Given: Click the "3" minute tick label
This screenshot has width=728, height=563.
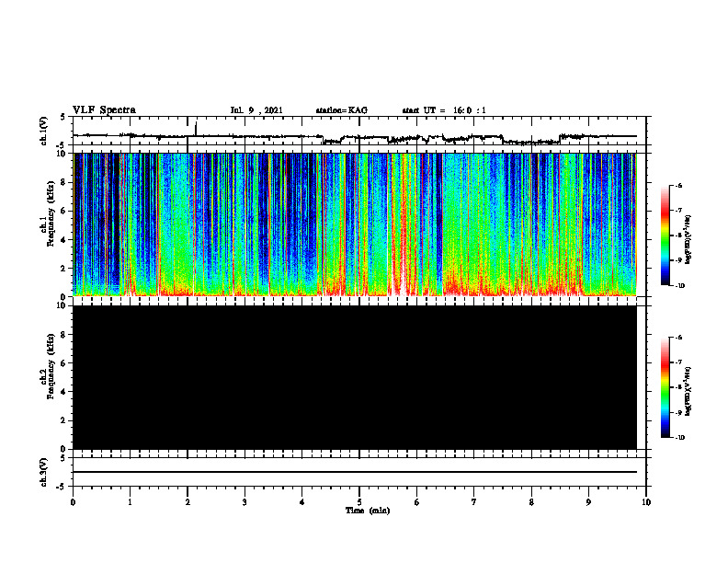Looking at the screenshot, I should 245,502.
